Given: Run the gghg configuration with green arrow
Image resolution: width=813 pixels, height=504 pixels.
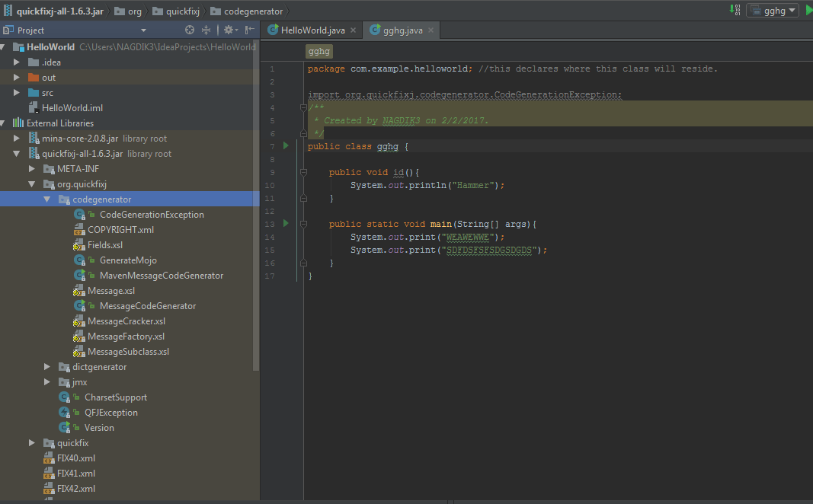Looking at the screenshot, I should tap(809, 11).
